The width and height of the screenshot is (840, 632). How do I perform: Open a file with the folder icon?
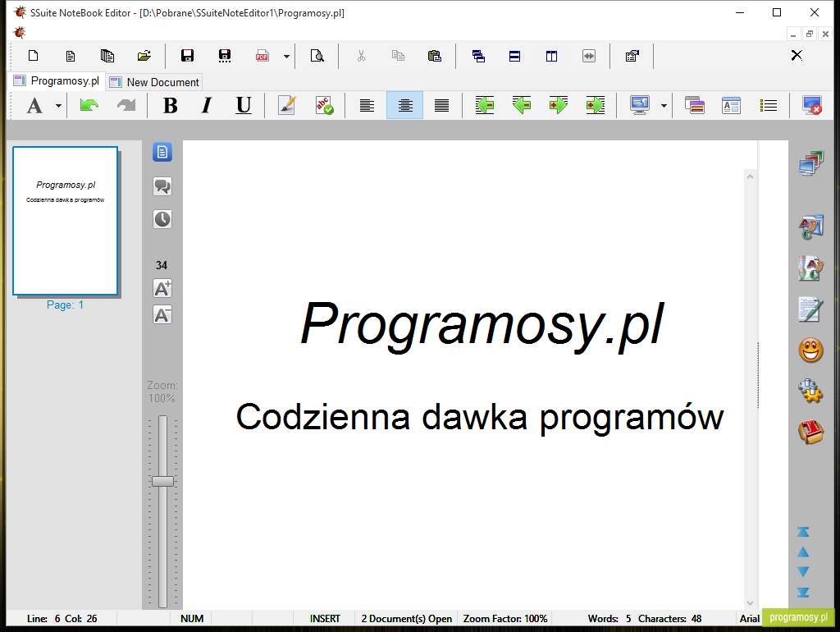tap(144, 56)
